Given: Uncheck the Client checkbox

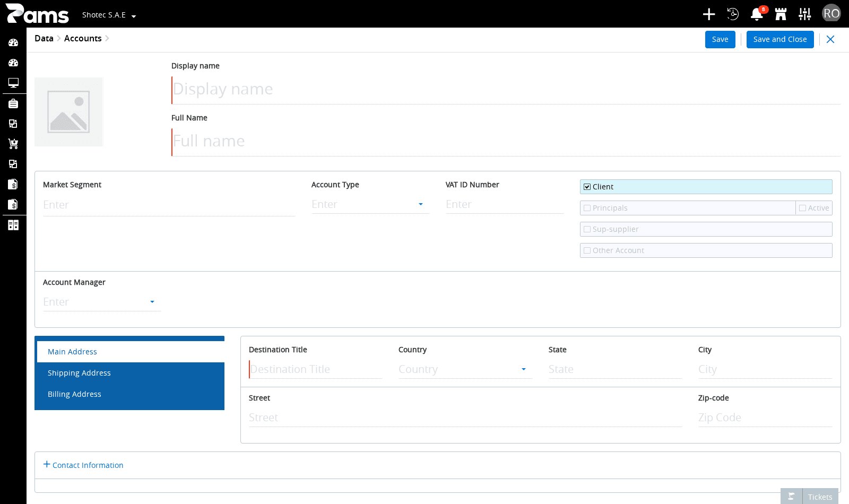Looking at the screenshot, I should 587,187.
